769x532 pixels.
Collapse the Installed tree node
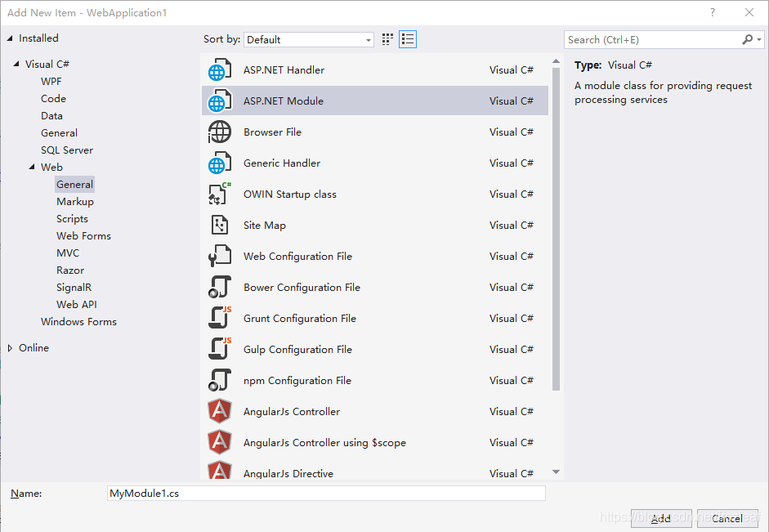(10, 38)
